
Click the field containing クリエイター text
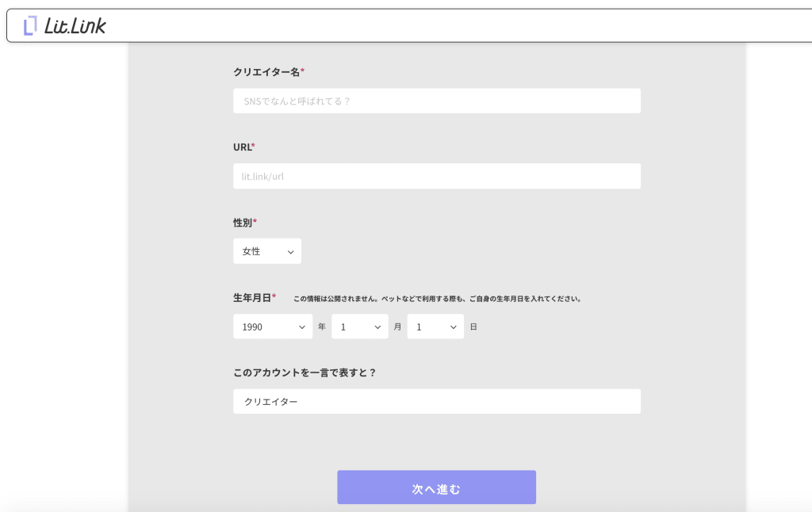pyautogui.click(x=436, y=401)
